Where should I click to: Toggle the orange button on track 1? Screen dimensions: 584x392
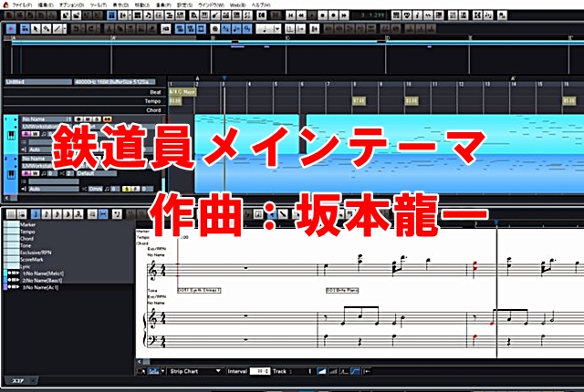(107, 119)
